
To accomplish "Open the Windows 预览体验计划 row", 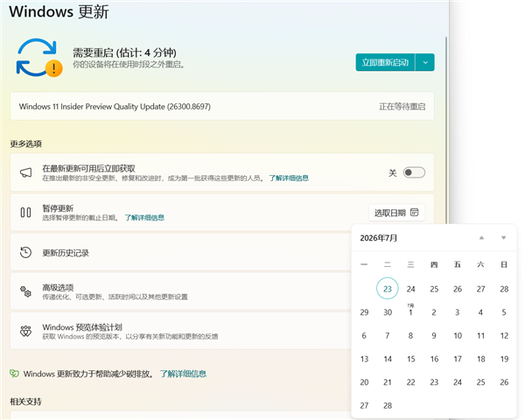I will pyautogui.click(x=181, y=332).
